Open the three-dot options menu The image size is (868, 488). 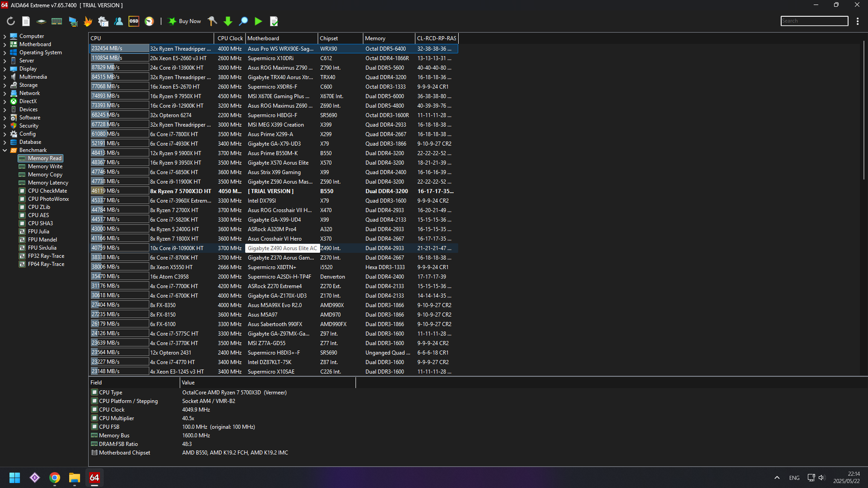click(858, 21)
